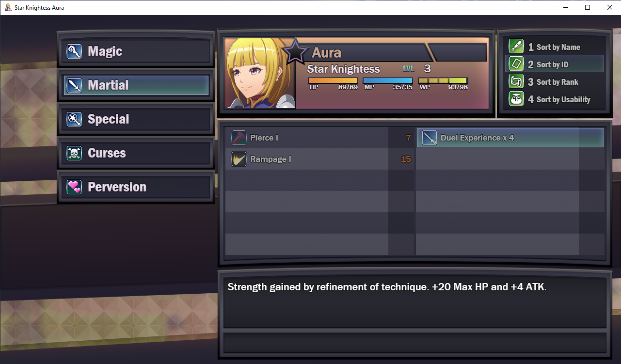Click the Special category icon
Screen dimensions: 621x364
click(x=74, y=119)
